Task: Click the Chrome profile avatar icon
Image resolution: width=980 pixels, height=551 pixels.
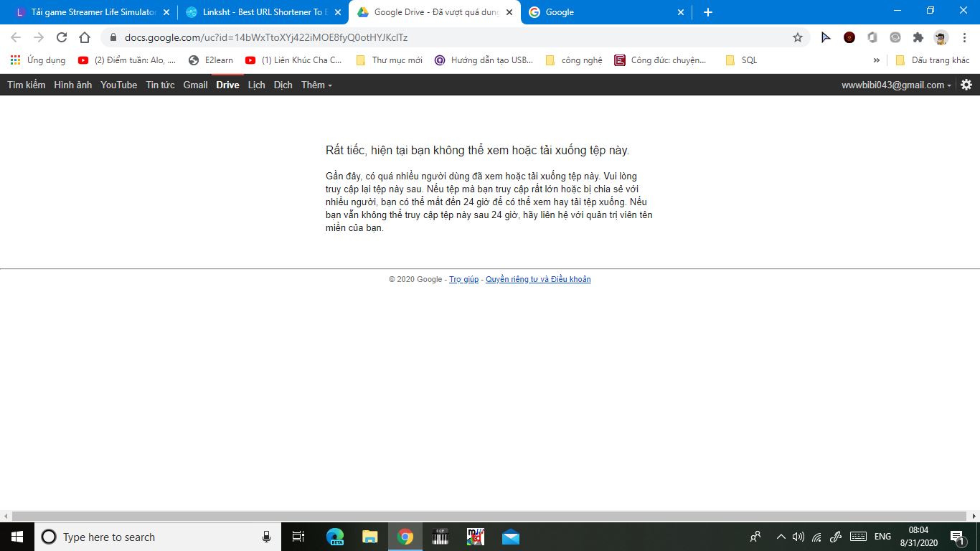Action: click(x=941, y=37)
